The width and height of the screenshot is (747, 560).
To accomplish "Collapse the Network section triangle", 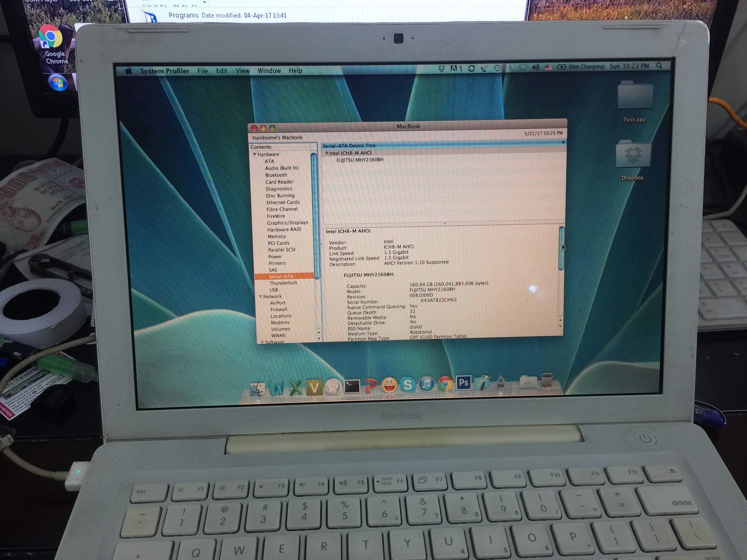I will coord(260,296).
